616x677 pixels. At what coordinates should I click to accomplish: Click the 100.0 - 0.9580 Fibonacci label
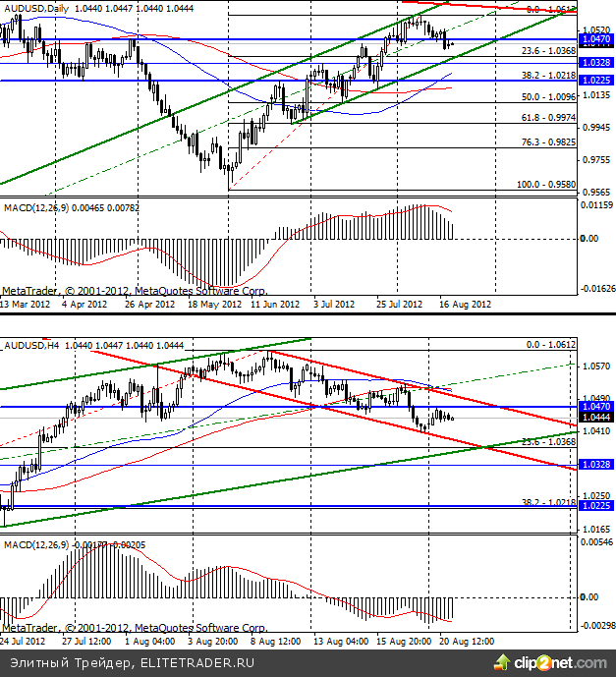(545, 184)
